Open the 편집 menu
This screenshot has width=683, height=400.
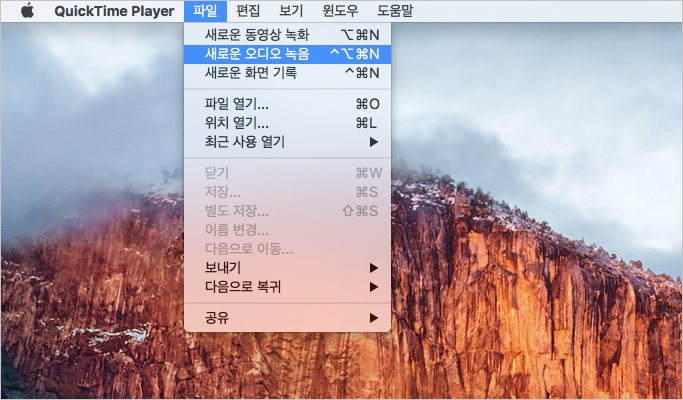pyautogui.click(x=248, y=11)
